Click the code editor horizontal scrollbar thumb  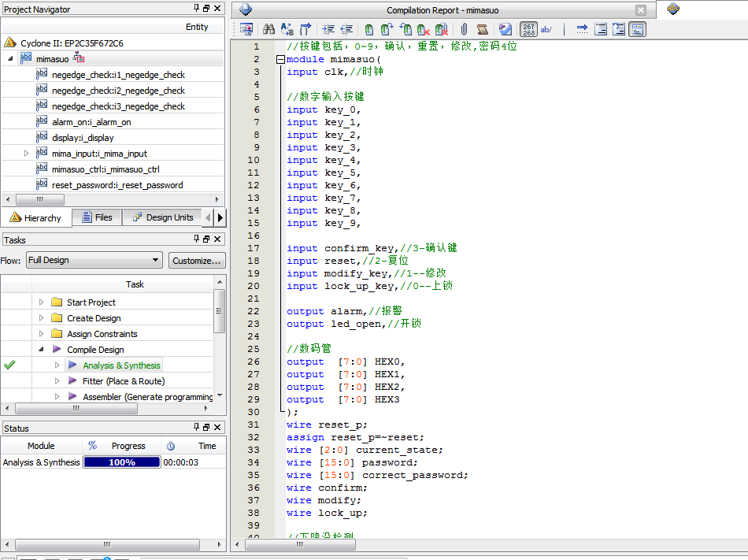(300, 544)
